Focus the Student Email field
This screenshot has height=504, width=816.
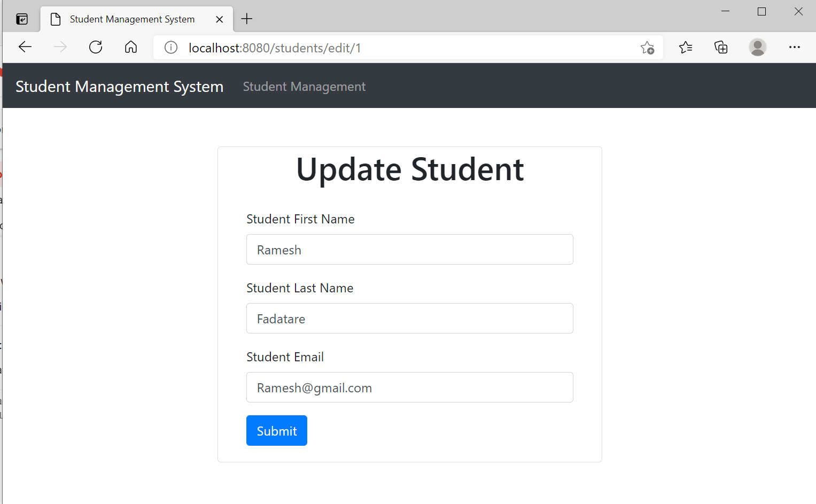pos(409,387)
